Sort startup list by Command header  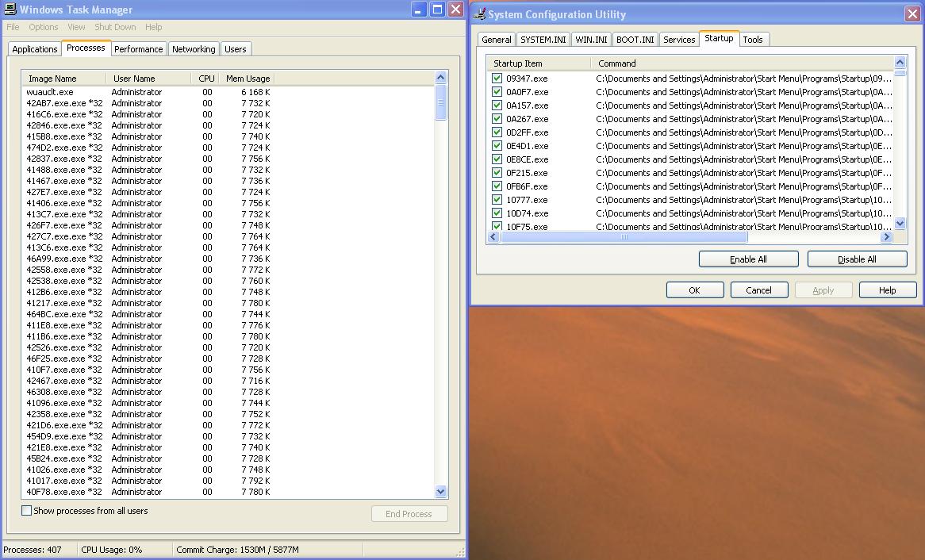tap(742, 63)
